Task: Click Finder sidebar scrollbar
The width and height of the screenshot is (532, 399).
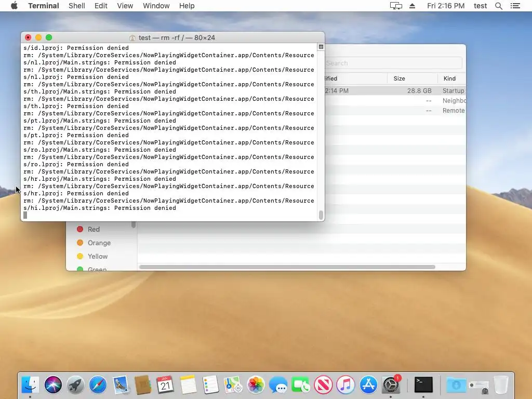Action: click(x=134, y=224)
